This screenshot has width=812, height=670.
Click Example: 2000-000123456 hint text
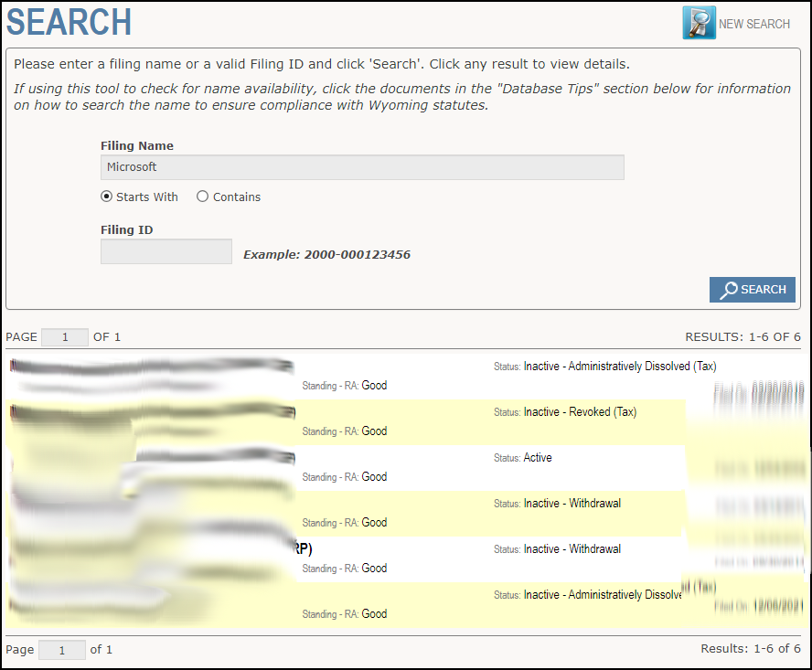(326, 255)
